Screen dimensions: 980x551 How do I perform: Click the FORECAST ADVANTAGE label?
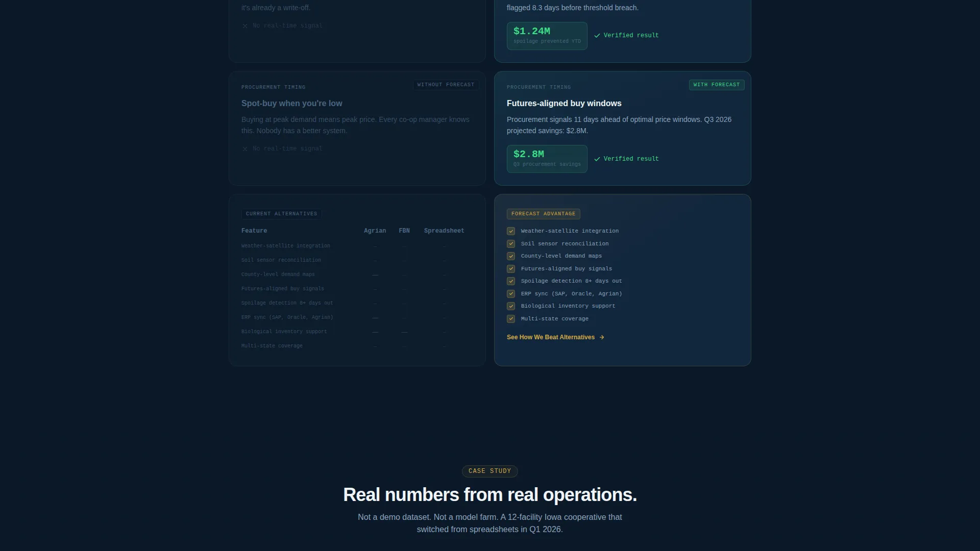543,214
